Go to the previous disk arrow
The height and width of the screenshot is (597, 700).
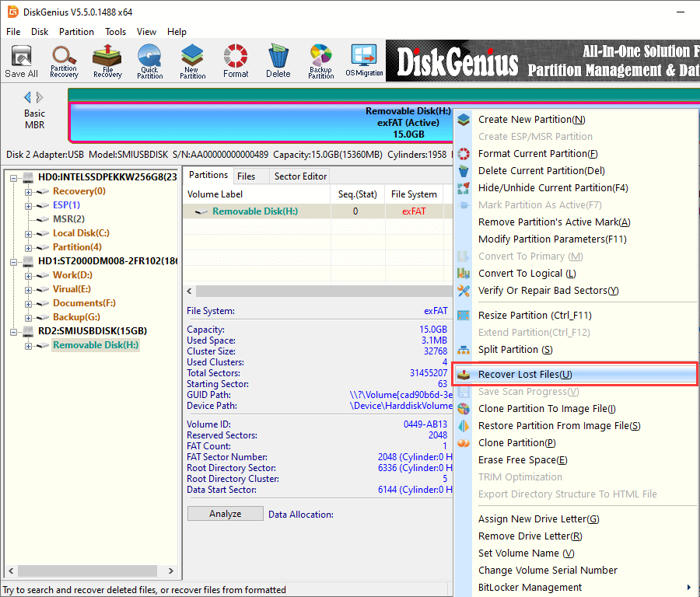(x=28, y=97)
